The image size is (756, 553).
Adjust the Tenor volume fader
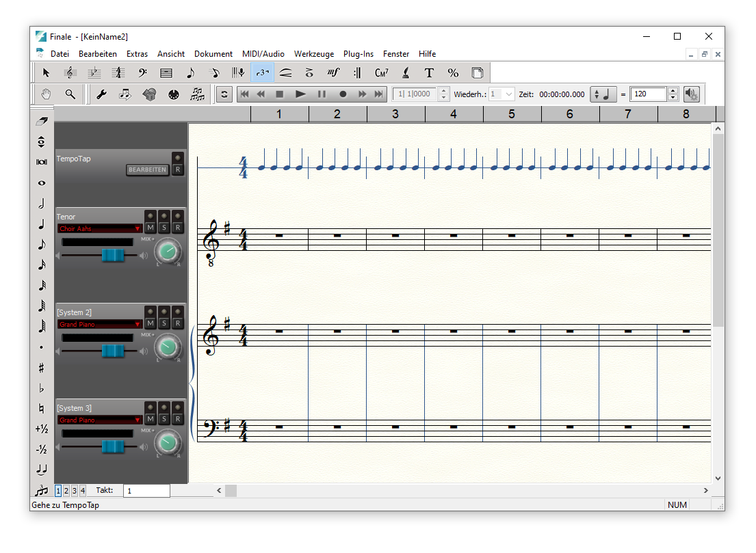pos(113,255)
